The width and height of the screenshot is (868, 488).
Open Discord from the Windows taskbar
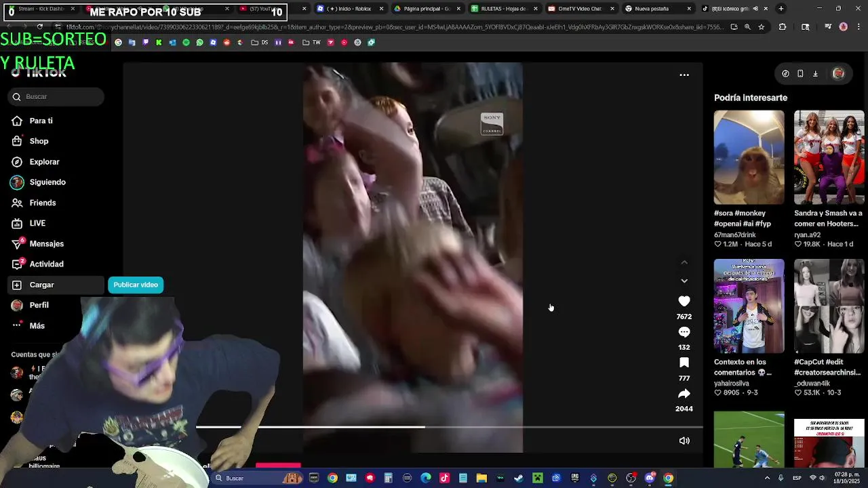click(x=650, y=479)
